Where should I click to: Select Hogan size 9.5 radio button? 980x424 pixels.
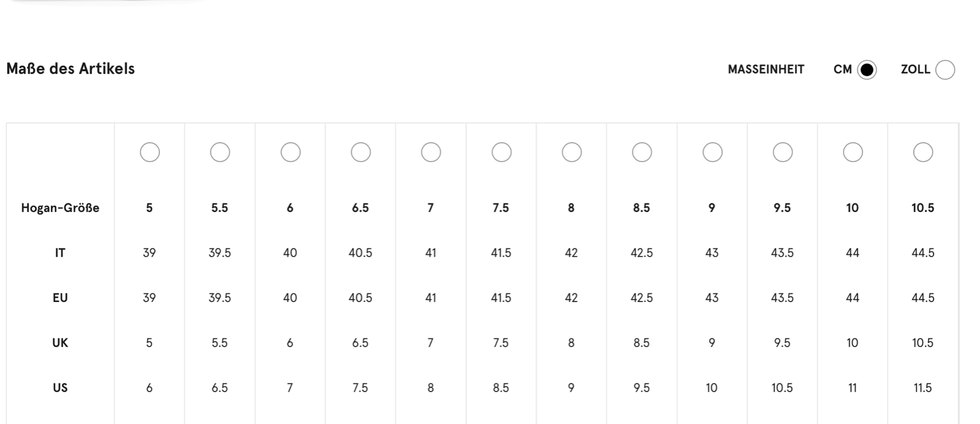(x=782, y=152)
